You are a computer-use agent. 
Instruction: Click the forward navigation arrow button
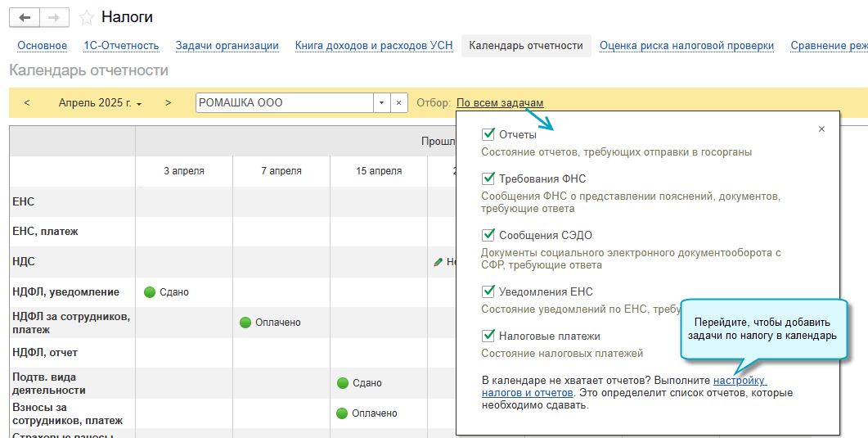54,17
